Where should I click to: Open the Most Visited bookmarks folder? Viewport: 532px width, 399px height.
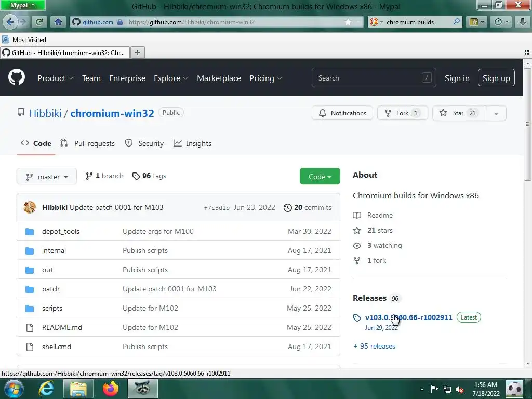tap(24, 39)
